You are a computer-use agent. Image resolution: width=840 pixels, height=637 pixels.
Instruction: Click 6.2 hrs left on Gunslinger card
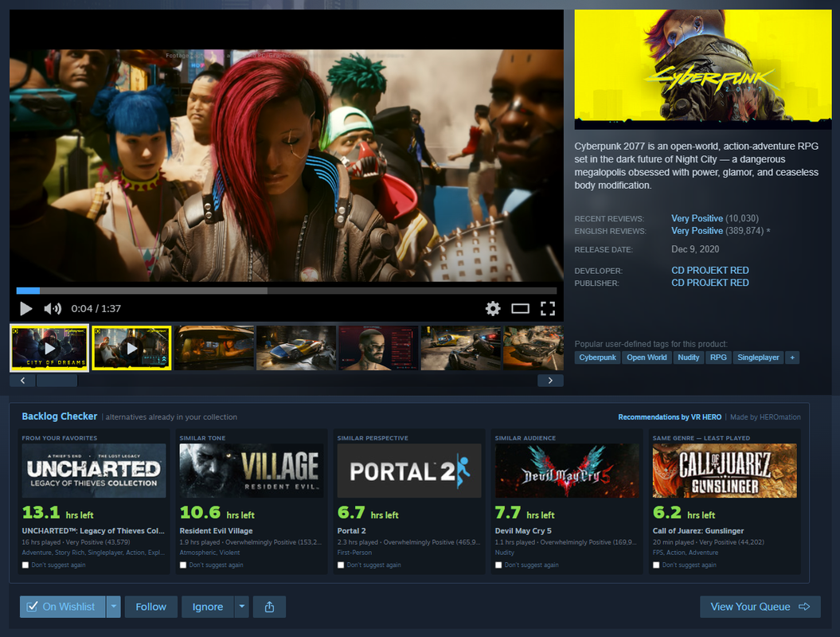coord(684,513)
